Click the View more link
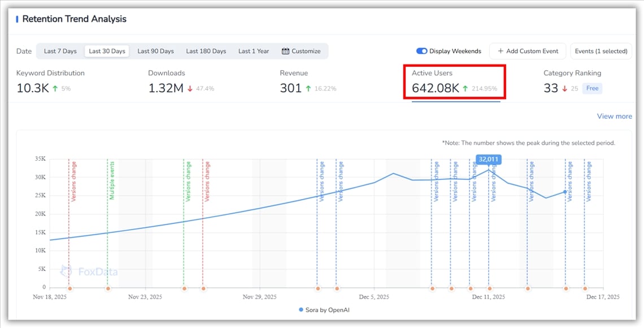This screenshot has width=644, height=328. pyautogui.click(x=614, y=116)
